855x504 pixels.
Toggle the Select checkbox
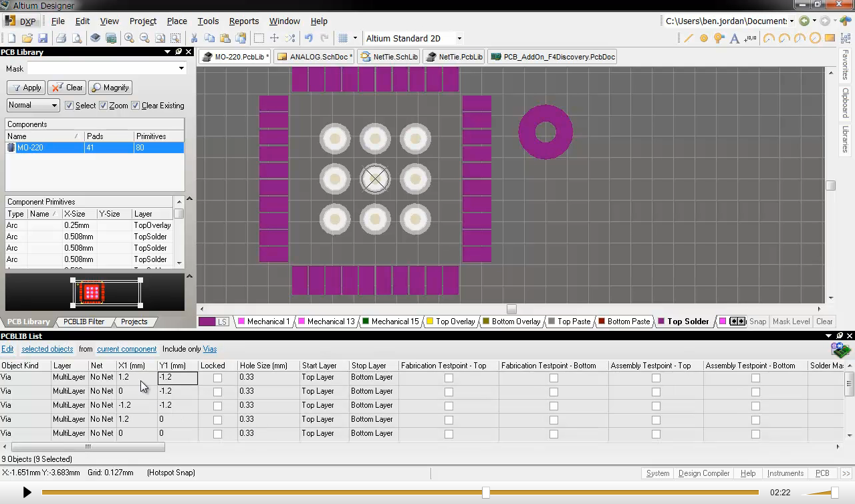tap(70, 106)
